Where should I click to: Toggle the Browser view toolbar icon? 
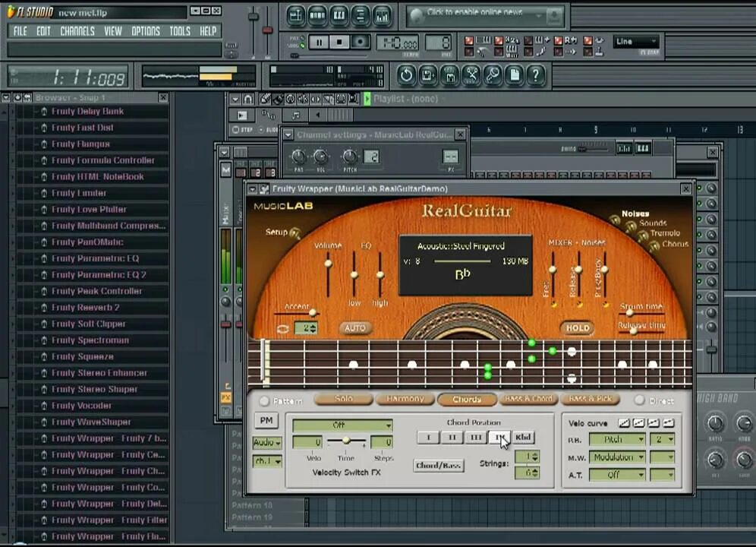point(360,15)
